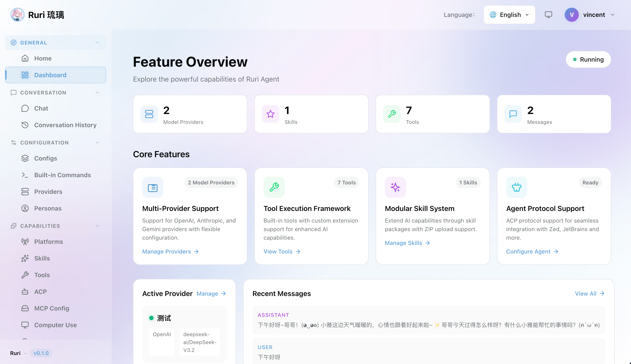The height and width of the screenshot is (364, 631).
Task: Click the MCP Config menu label
Action: 52,308
